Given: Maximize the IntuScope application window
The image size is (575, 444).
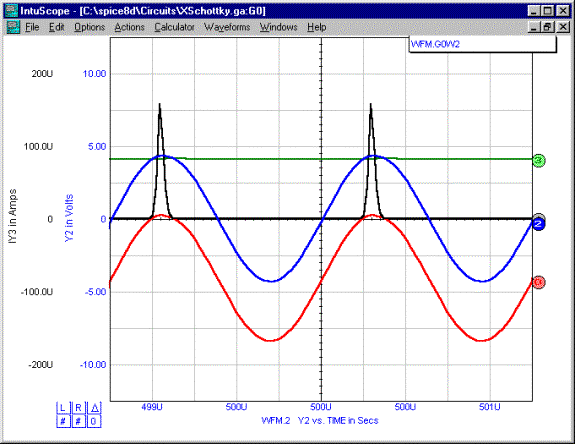Looking at the screenshot, I should coord(548,11).
